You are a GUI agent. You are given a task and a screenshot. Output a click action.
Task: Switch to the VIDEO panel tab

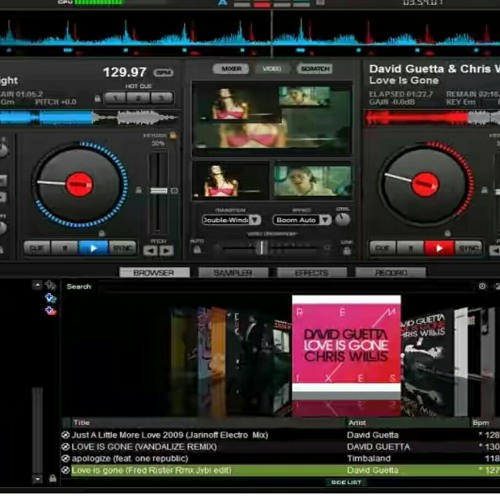pyautogui.click(x=272, y=69)
